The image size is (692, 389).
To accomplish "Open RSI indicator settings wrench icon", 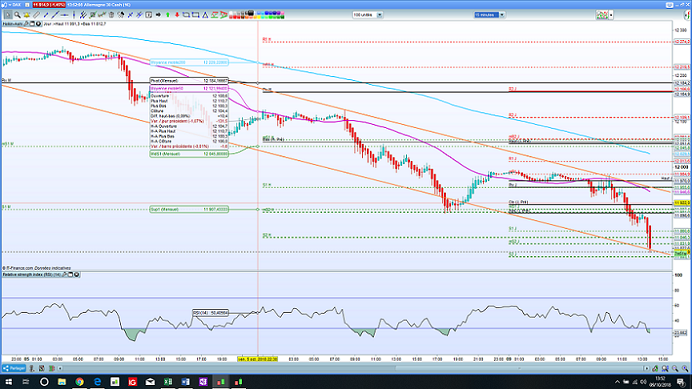I will point(64,274).
